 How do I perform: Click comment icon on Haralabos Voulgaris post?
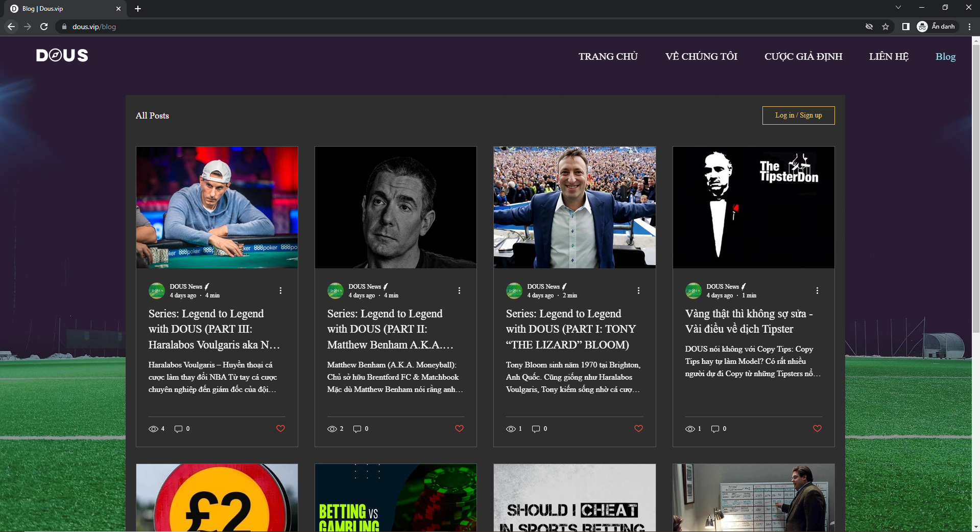point(178,429)
